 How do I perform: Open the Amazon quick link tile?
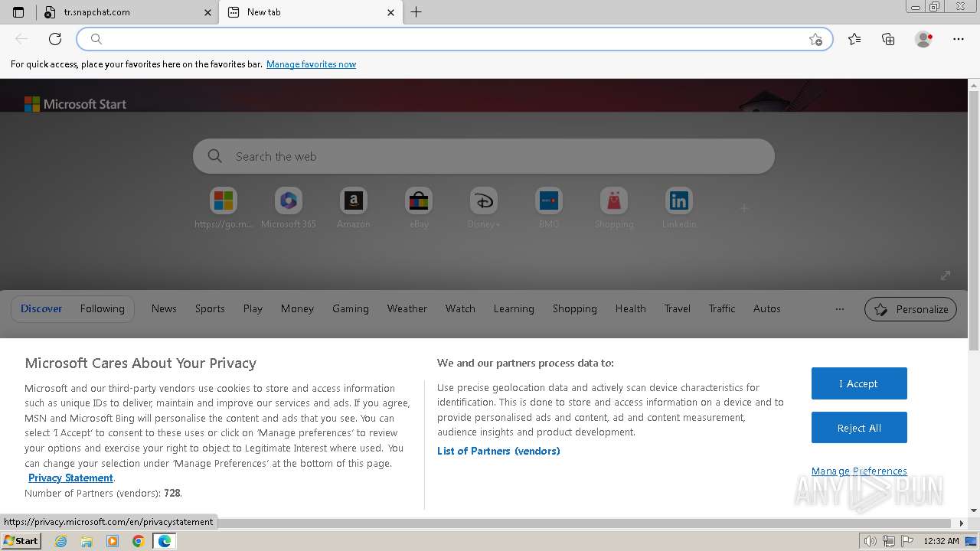pos(353,208)
